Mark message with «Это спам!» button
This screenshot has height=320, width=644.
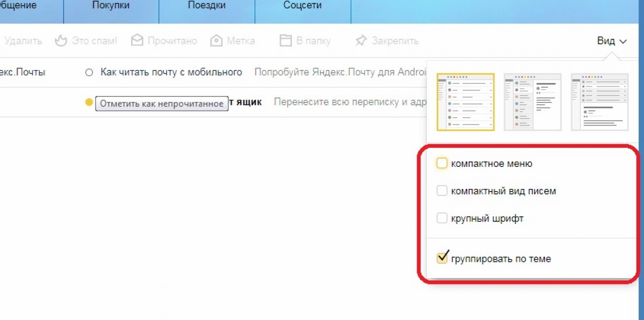pos(86,41)
